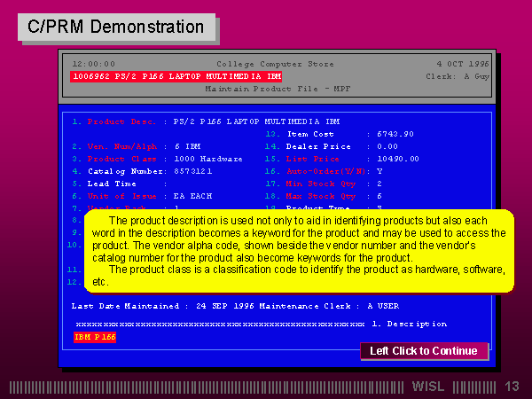
Task: Select the Product Class value 1000 Hardware
Action: [x=207, y=158]
